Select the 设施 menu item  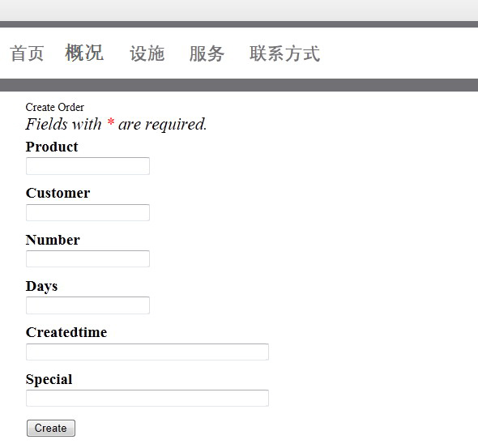coord(147,53)
